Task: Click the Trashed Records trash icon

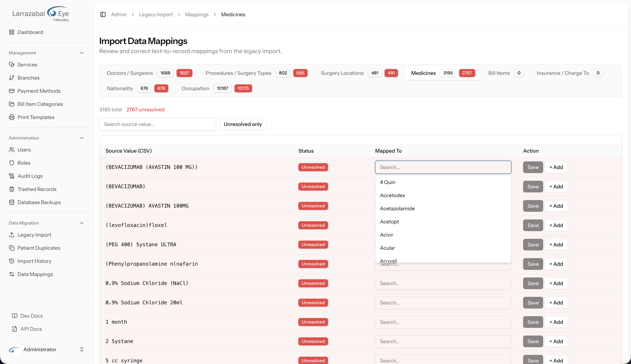Action: (12, 189)
